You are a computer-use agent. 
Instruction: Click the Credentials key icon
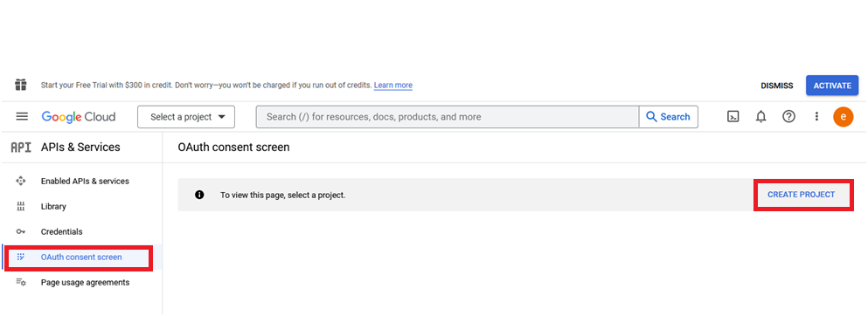pos(21,232)
